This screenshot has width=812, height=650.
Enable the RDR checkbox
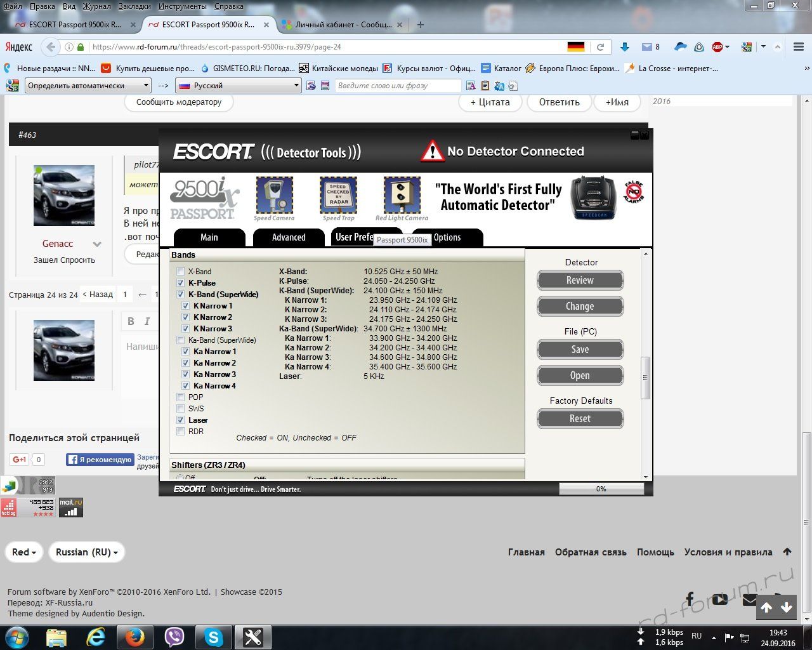point(181,432)
